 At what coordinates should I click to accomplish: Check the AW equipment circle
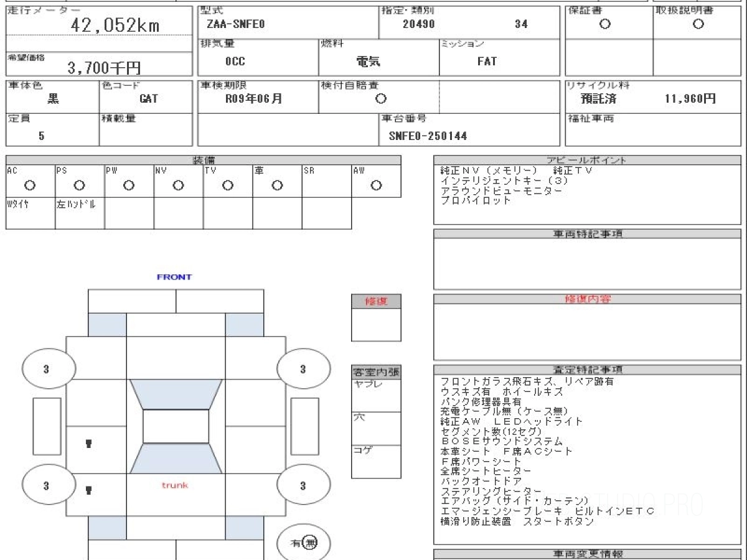click(x=376, y=185)
